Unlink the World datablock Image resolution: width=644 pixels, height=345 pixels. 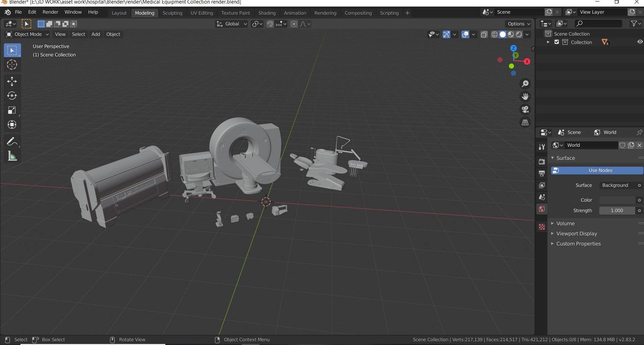[x=639, y=145]
